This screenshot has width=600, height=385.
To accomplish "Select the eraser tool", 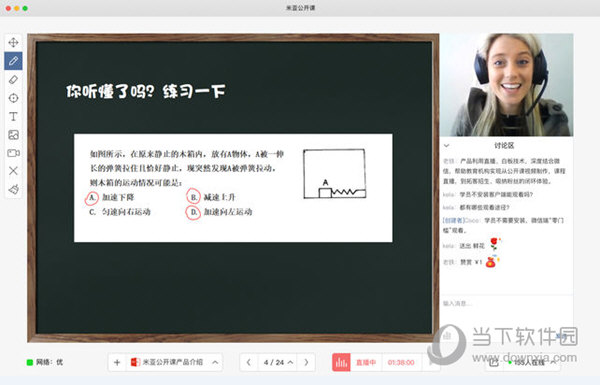I will click(13, 80).
